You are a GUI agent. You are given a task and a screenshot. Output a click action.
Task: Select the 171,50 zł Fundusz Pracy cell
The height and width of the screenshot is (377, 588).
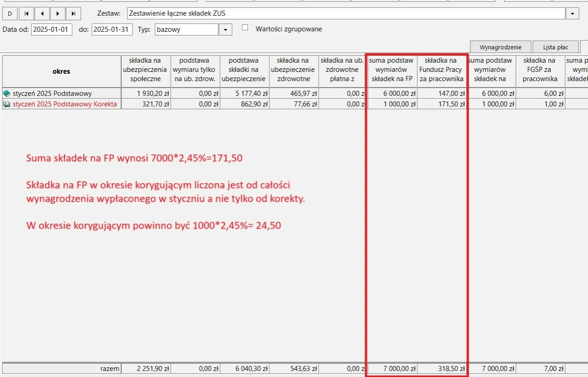click(x=441, y=104)
